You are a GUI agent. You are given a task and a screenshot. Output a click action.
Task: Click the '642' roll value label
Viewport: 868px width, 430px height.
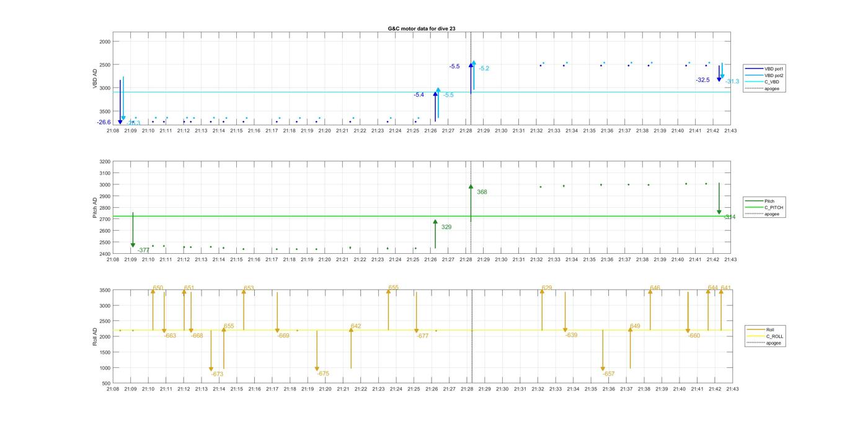[356, 326]
